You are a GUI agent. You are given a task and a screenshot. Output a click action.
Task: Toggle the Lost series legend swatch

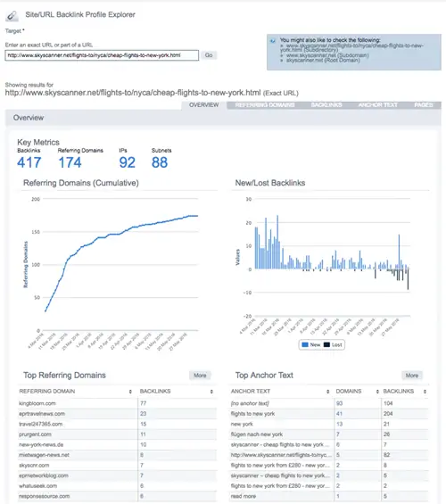pos(326,344)
